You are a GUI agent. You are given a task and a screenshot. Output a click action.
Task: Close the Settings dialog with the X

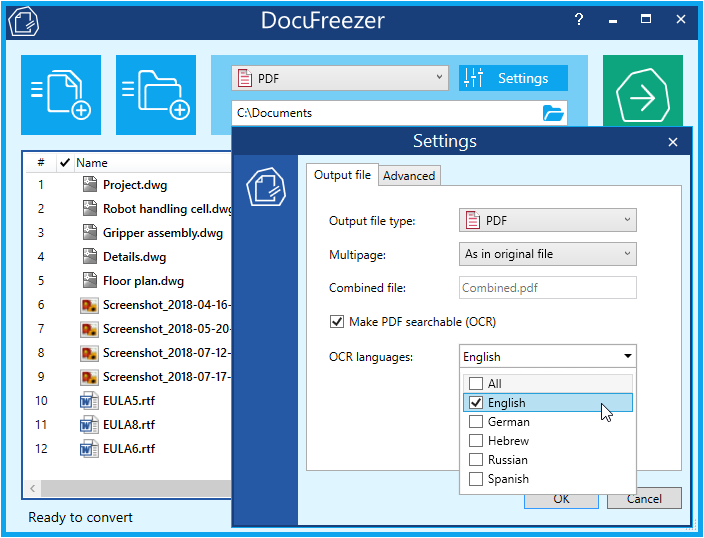673,142
